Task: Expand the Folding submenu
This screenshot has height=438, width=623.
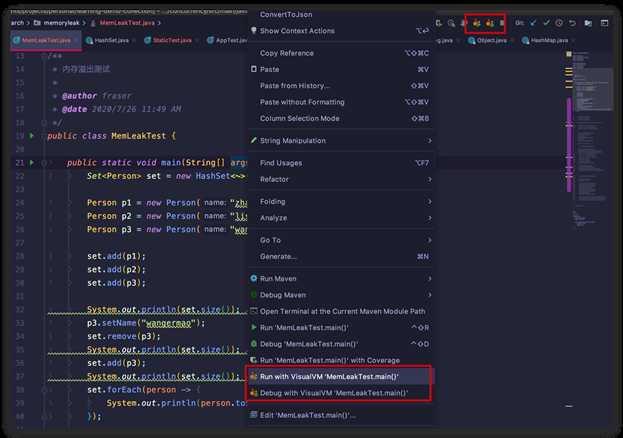Action: pyautogui.click(x=430, y=202)
